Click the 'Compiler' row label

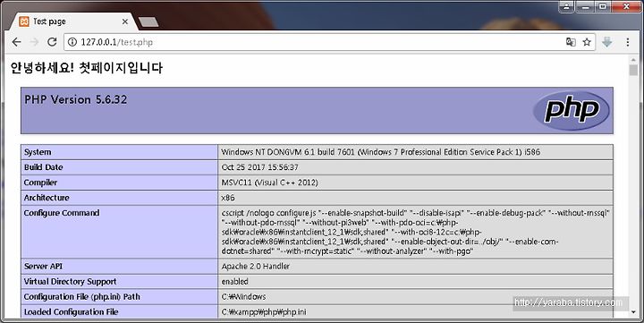[40, 183]
